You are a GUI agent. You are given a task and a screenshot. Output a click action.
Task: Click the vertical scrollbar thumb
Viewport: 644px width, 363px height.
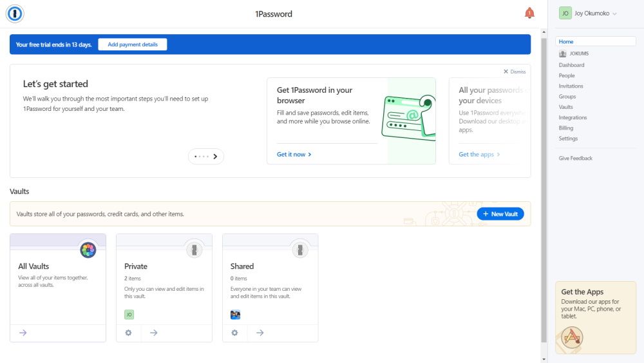pyautogui.click(x=544, y=190)
